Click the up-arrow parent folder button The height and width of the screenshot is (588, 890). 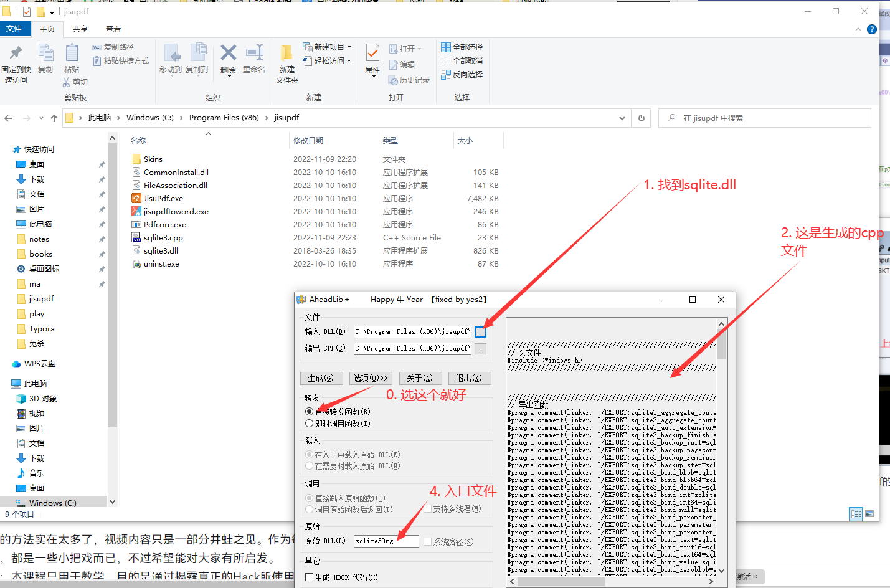(54, 118)
